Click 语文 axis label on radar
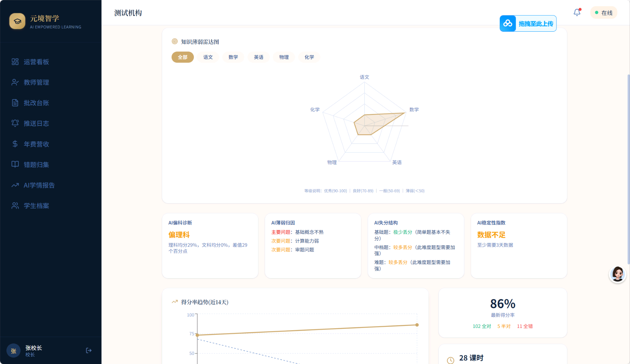The width and height of the screenshot is (630, 364). point(364,77)
